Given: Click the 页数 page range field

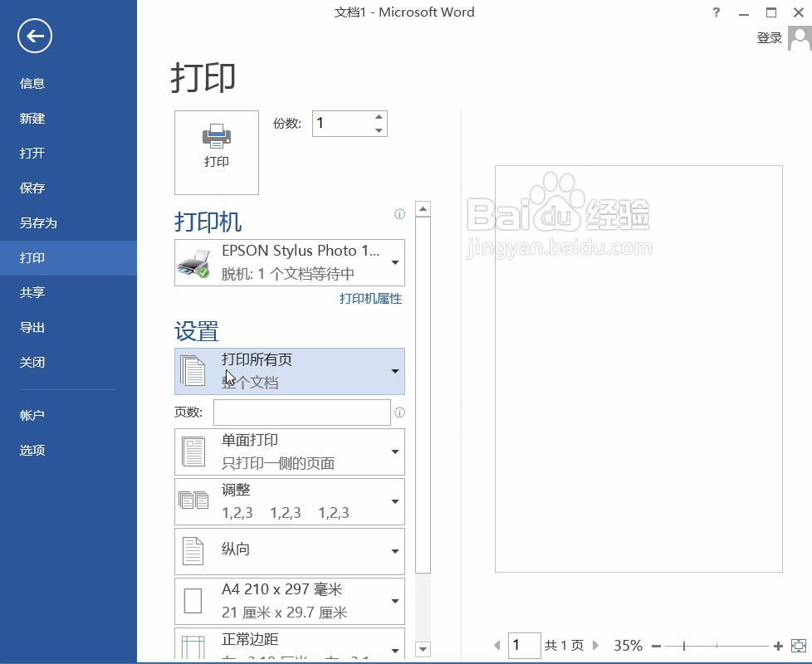Looking at the screenshot, I should pos(302,413).
